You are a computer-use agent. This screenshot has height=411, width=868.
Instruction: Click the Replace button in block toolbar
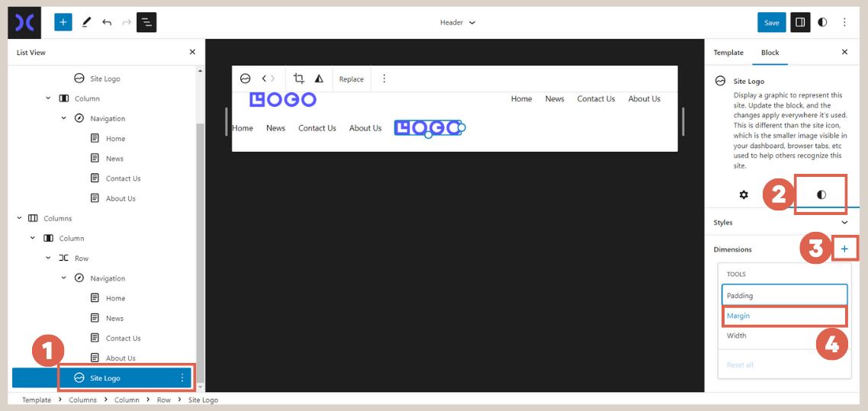(x=351, y=79)
